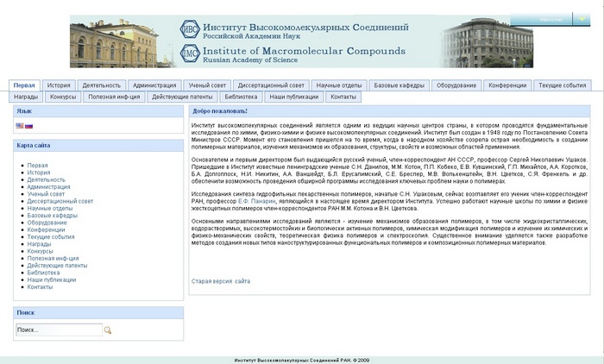Follow sitemap link Действующие патенты
604x364 pixels.
pyautogui.click(x=57, y=266)
